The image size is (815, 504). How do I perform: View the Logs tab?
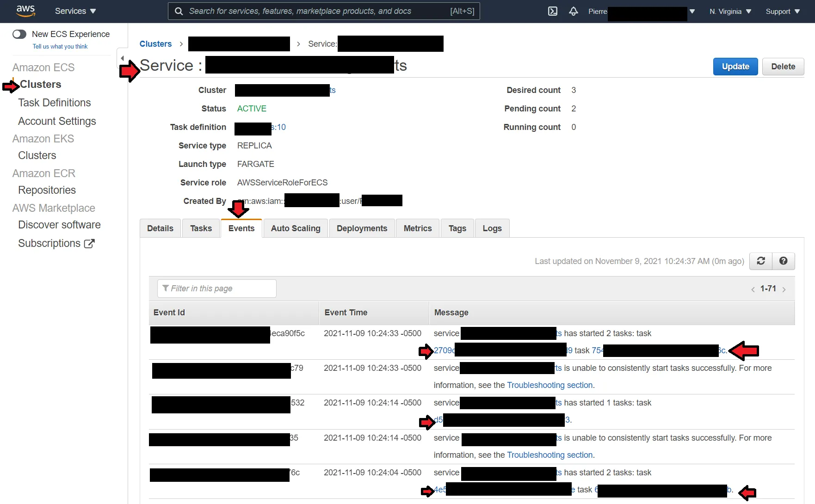tap(492, 228)
